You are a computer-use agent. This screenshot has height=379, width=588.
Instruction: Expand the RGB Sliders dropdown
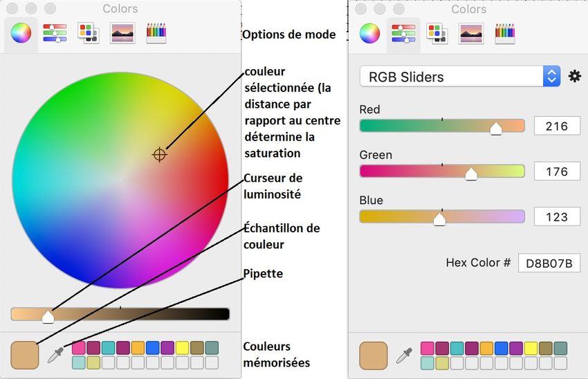click(x=460, y=77)
